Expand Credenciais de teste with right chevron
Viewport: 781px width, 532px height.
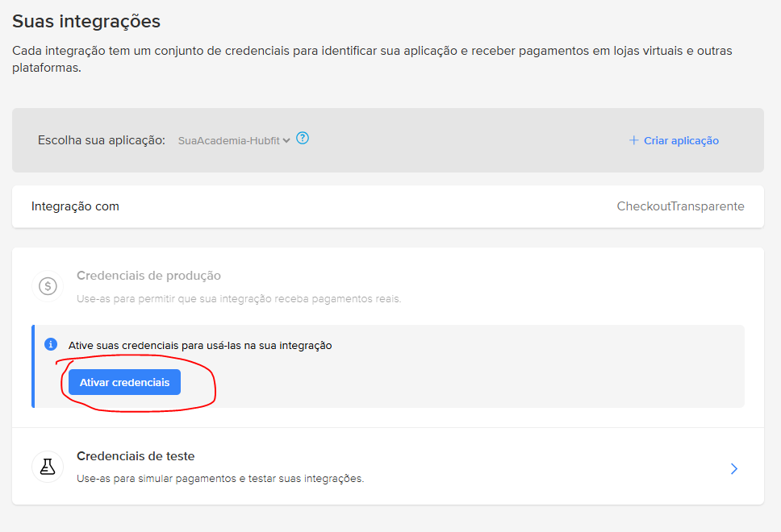pos(733,468)
